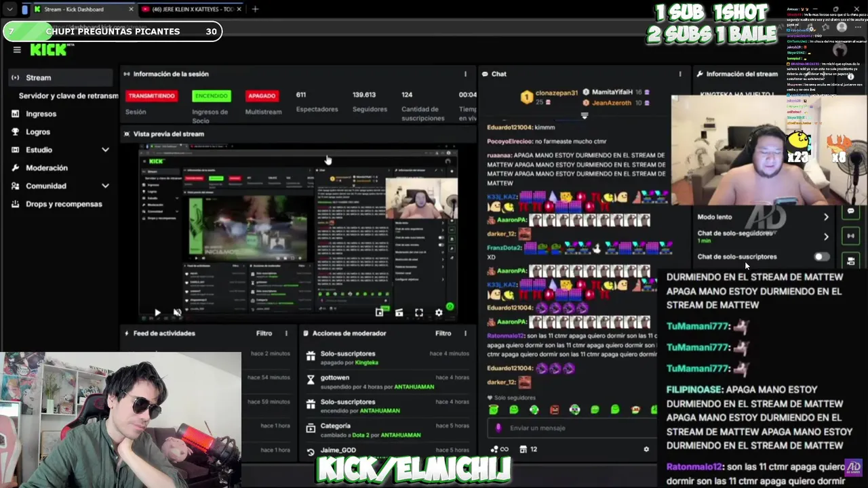The image size is (868, 488).
Task: Toggle theater mode in stream preview
Action: coord(399,312)
